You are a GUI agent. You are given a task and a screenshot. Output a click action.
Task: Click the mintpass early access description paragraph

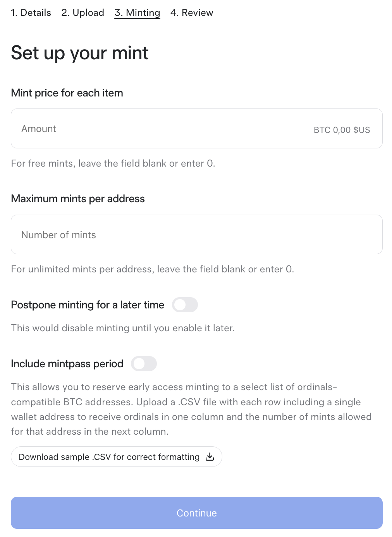(x=191, y=409)
